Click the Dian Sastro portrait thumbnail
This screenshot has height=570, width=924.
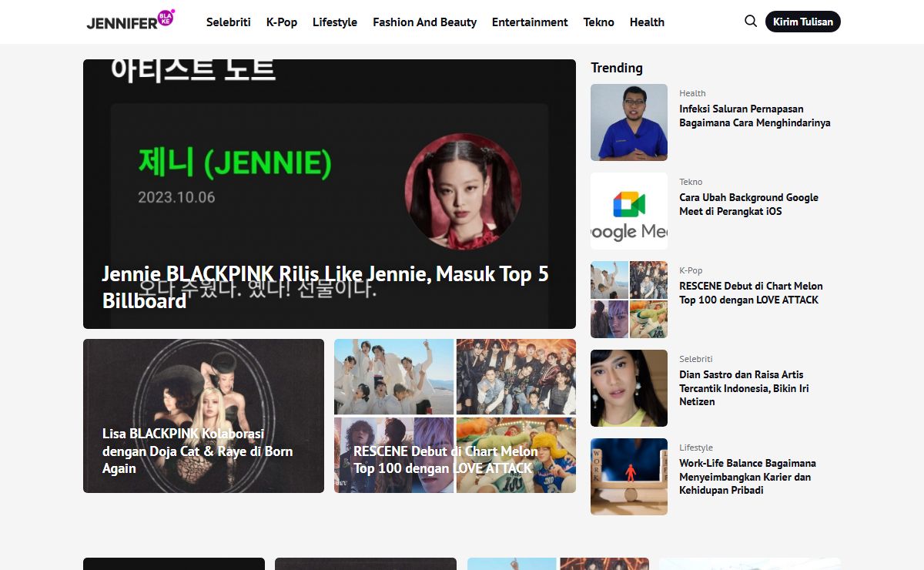coord(629,388)
